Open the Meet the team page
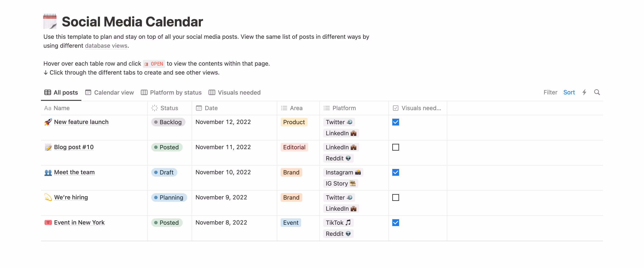This screenshot has height=268, width=644. [74, 172]
